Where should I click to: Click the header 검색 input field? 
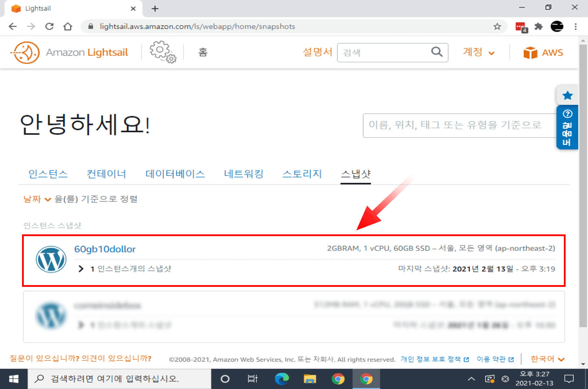(392, 52)
